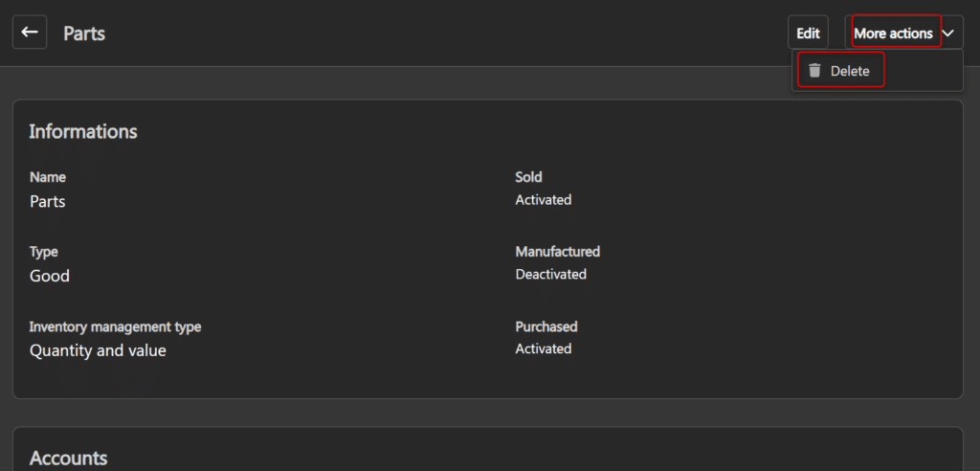Click the Parts page title
The image size is (980, 471).
pyautogui.click(x=84, y=34)
